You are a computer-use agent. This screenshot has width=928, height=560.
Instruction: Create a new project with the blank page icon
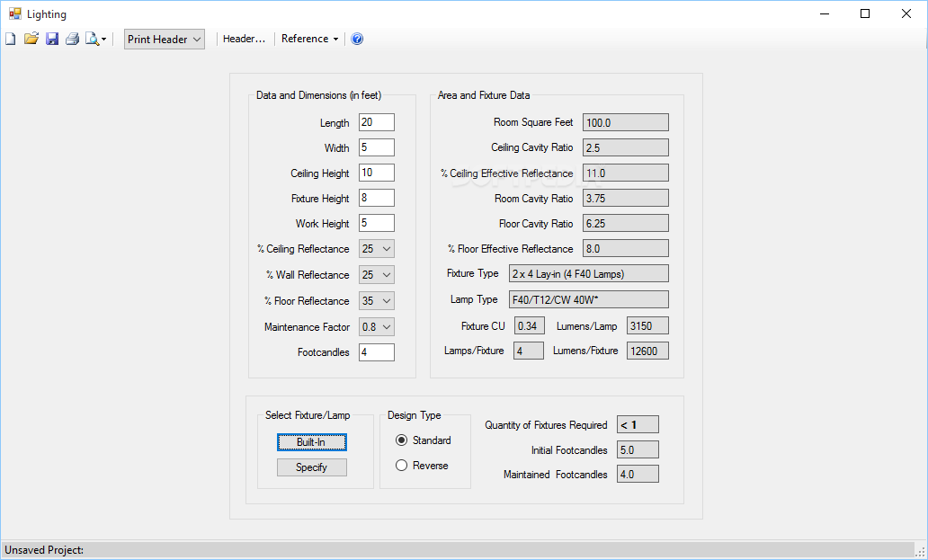[x=11, y=39]
